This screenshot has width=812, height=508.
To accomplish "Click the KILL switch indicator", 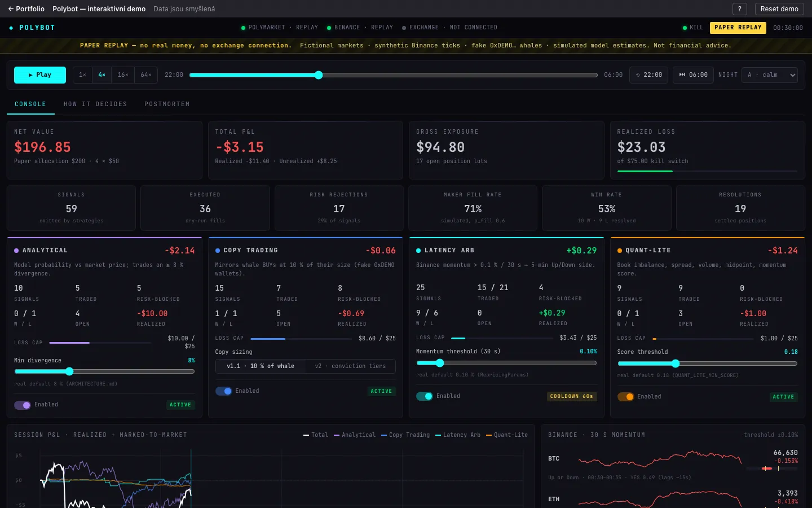I will pyautogui.click(x=693, y=28).
